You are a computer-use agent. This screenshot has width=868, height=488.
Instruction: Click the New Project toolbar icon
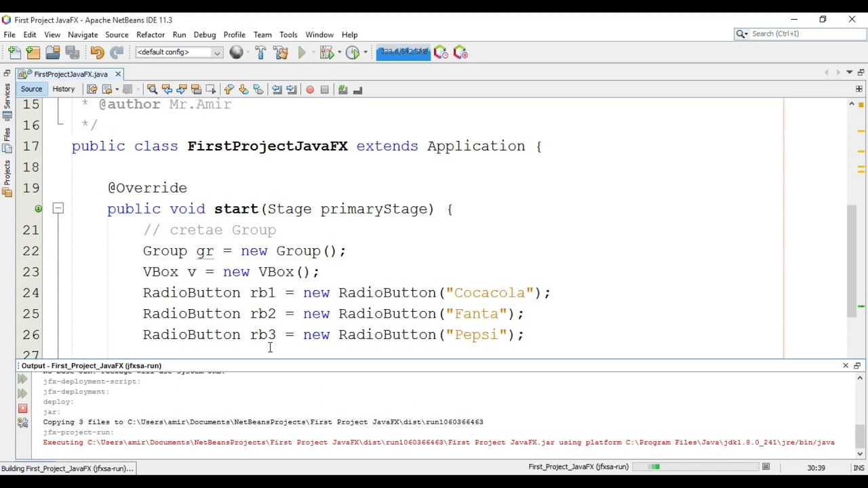coord(33,52)
